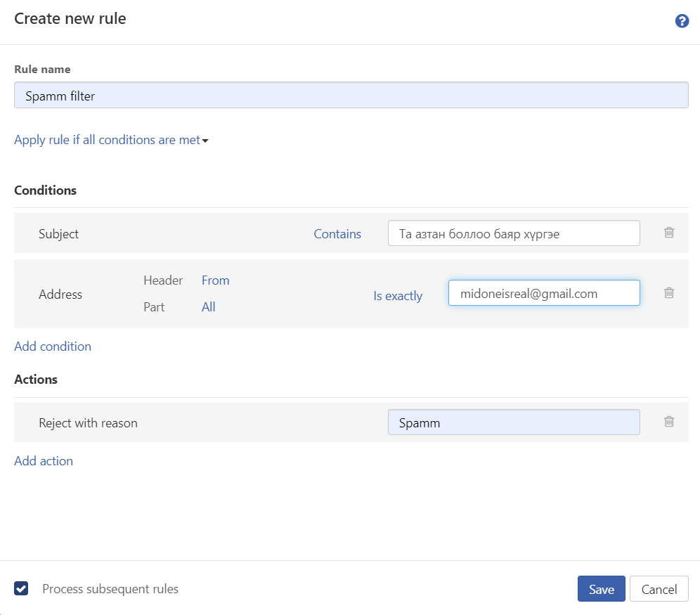700x615 pixels.
Task: Change the address Part All selection
Action: [209, 307]
